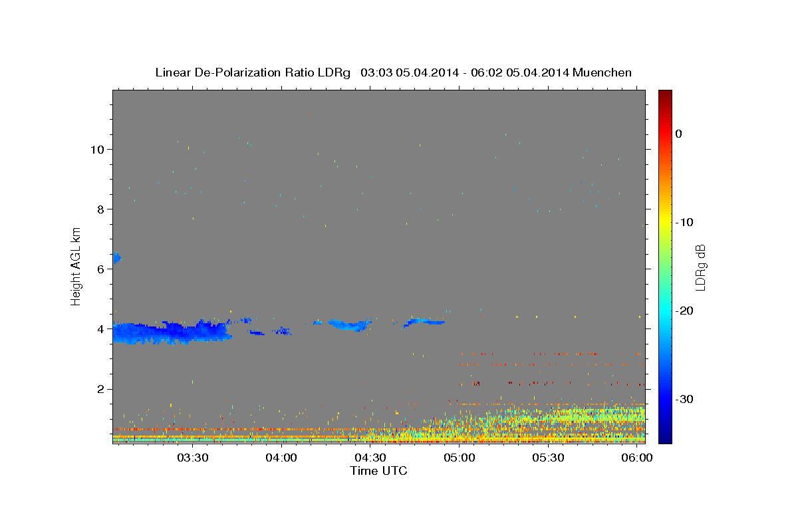Click the 05:30 time tick label
The height and width of the screenshot is (532, 798).
click(x=549, y=458)
